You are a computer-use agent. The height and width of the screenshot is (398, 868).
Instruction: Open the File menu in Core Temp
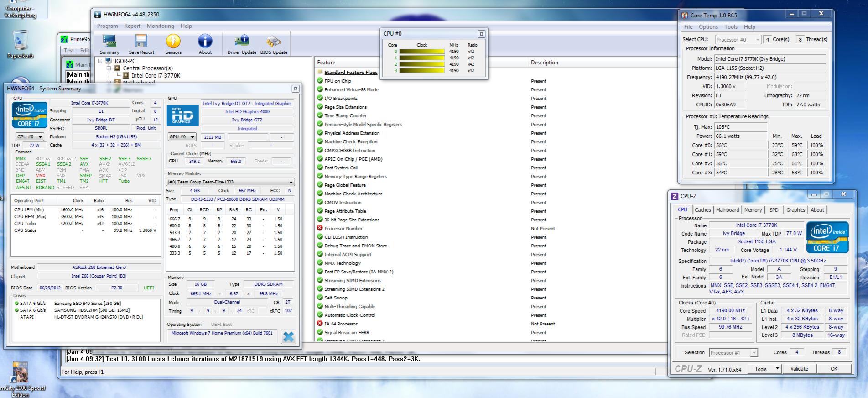point(688,27)
